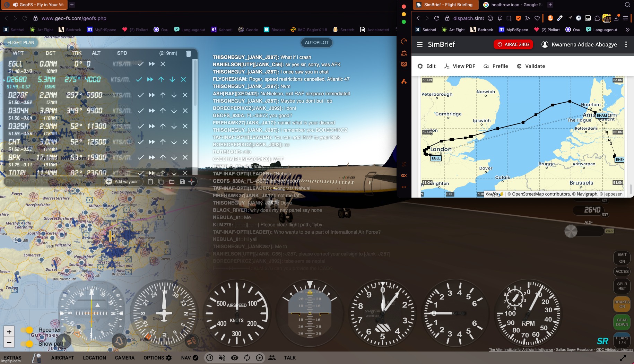634x364 pixels.
Task: Delete the flight plan with the trash icon
Action: point(188,54)
